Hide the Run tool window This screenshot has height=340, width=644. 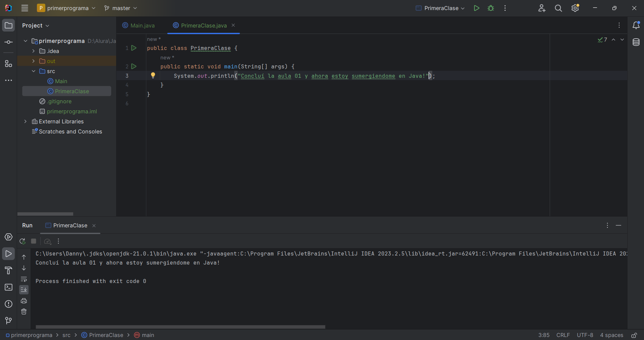618,225
